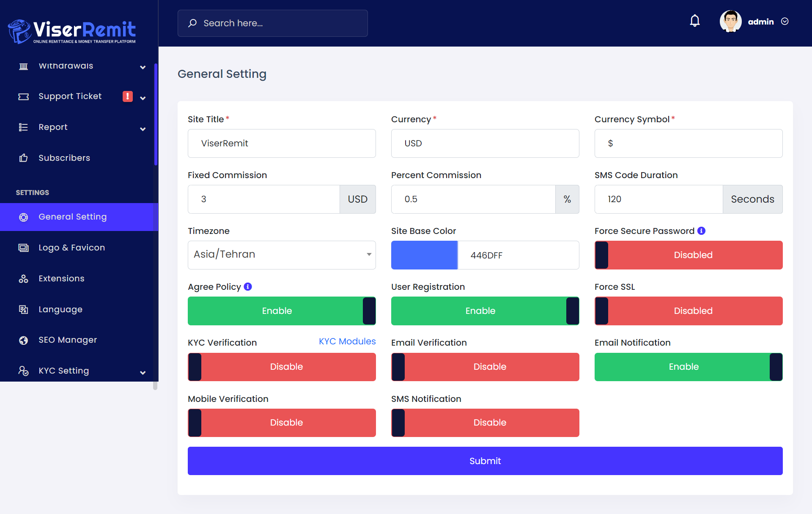Viewport: 812px width, 514px height.
Task: Click the SEO Manager globe icon
Action: [x=24, y=340]
